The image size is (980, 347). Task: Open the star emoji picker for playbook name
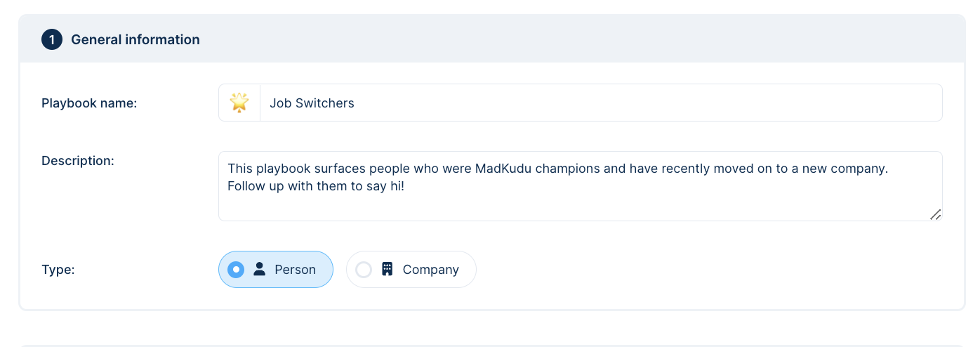239,103
